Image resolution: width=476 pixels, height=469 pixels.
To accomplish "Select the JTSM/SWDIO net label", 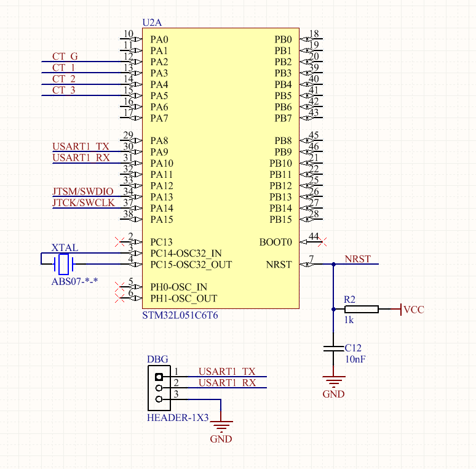I will (x=82, y=191).
